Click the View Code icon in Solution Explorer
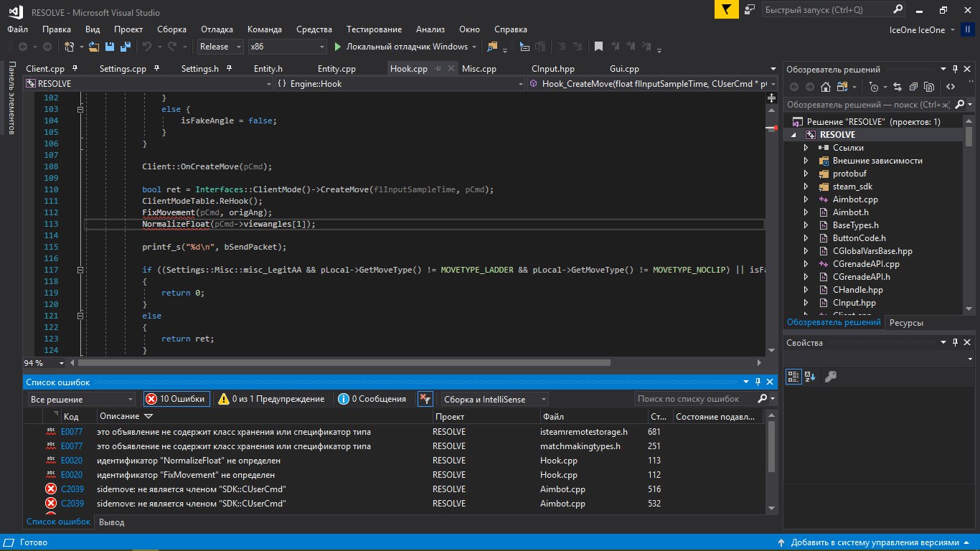 click(x=950, y=87)
